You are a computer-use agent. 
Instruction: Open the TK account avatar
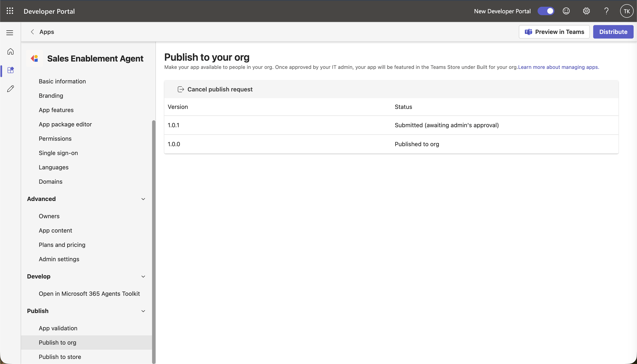click(x=626, y=11)
